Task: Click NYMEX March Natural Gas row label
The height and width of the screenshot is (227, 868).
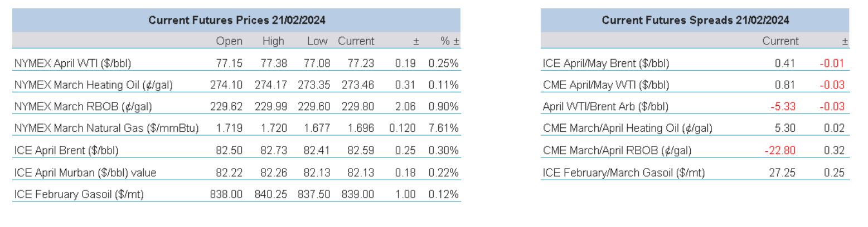Action: point(106,129)
